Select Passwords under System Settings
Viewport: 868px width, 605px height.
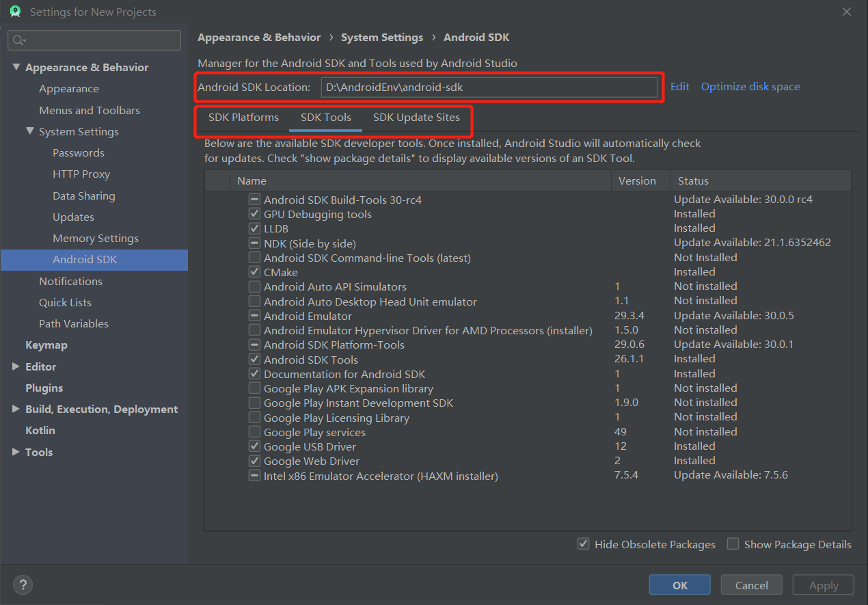pos(79,153)
